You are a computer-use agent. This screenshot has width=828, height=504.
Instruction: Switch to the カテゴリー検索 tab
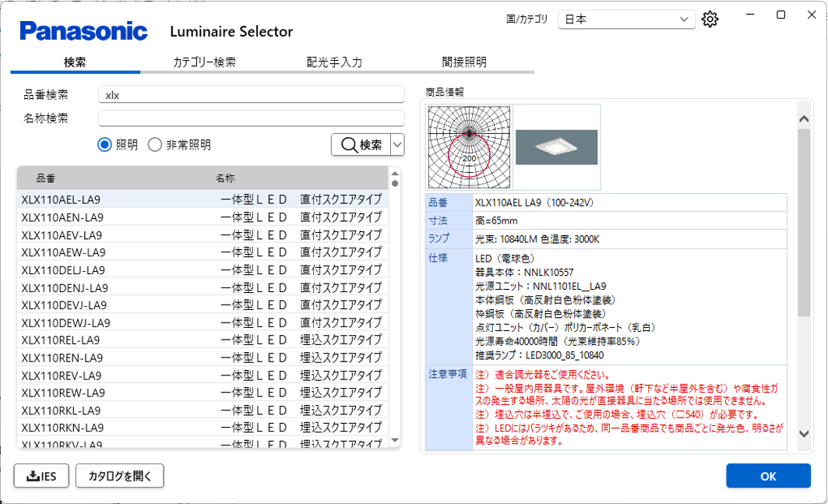[204, 62]
